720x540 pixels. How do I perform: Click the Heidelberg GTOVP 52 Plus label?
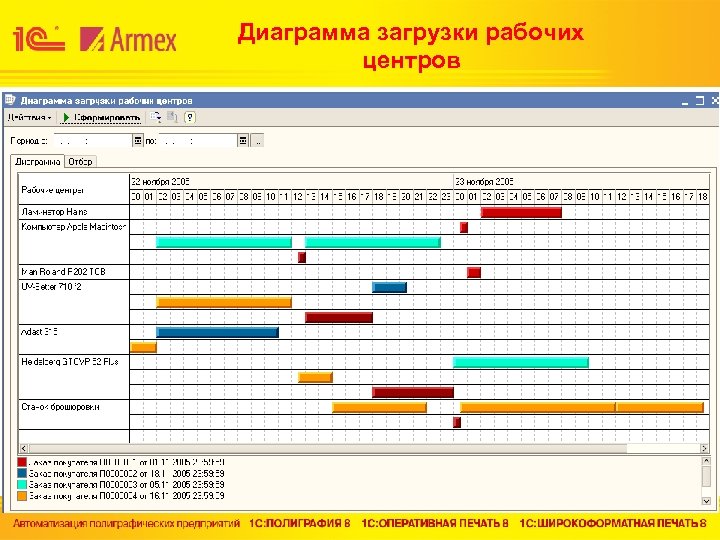click(70, 361)
